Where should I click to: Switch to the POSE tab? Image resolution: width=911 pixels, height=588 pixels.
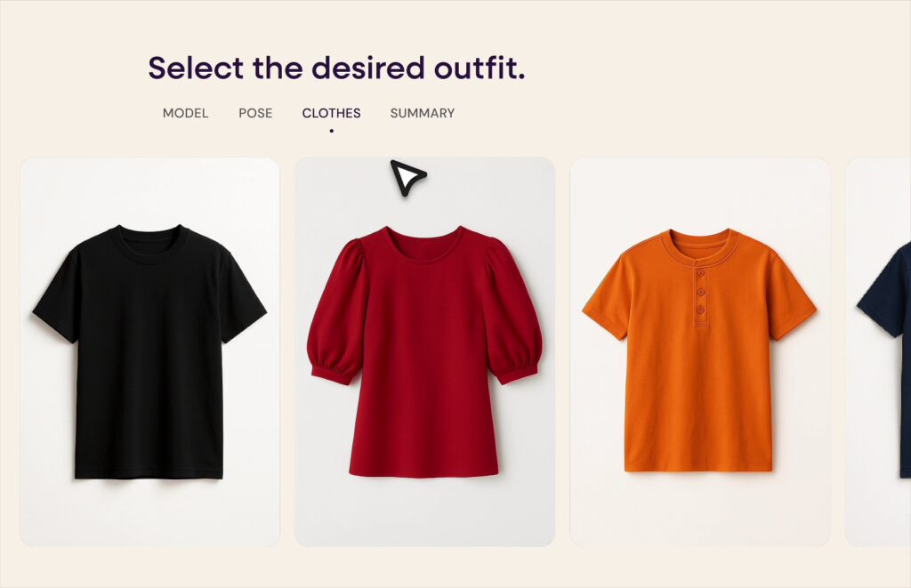[x=255, y=113]
